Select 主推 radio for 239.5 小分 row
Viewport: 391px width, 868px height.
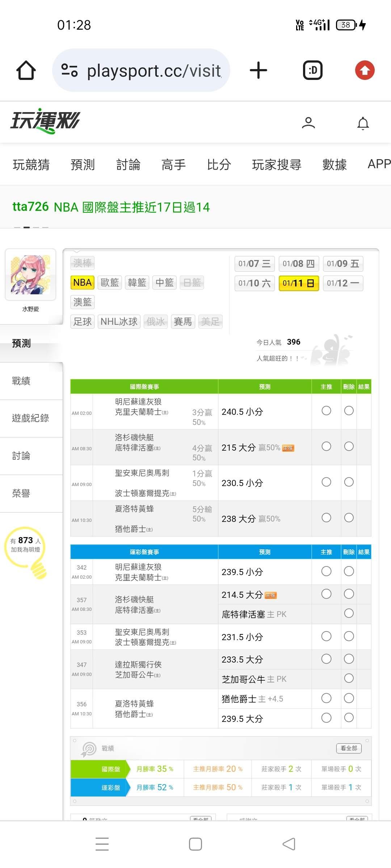pos(326,571)
